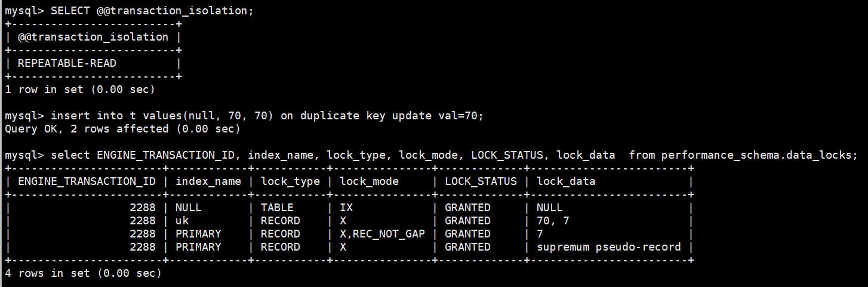
Task: Click the lock_mode column header
Action: 369,181
